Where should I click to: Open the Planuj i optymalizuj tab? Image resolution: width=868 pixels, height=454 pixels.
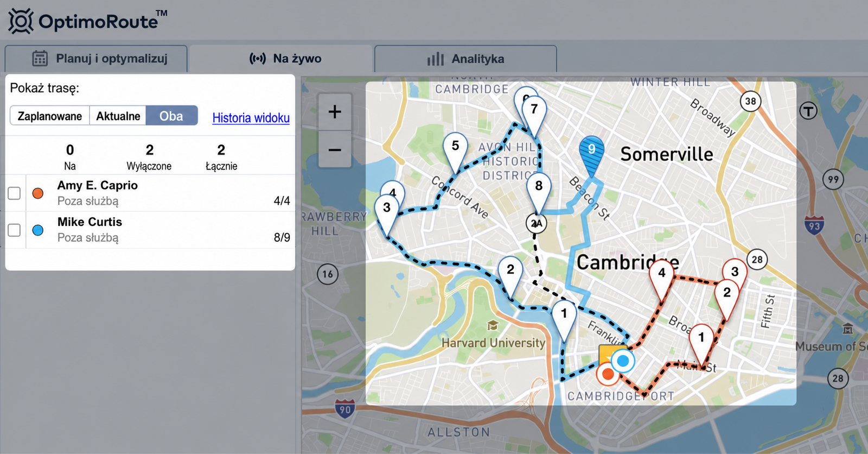[x=97, y=59]
